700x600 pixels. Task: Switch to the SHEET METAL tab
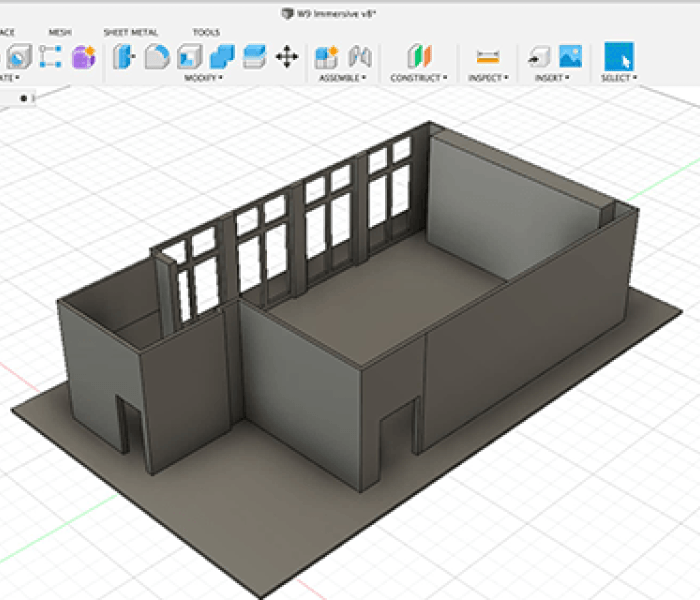tap(131, 32)
